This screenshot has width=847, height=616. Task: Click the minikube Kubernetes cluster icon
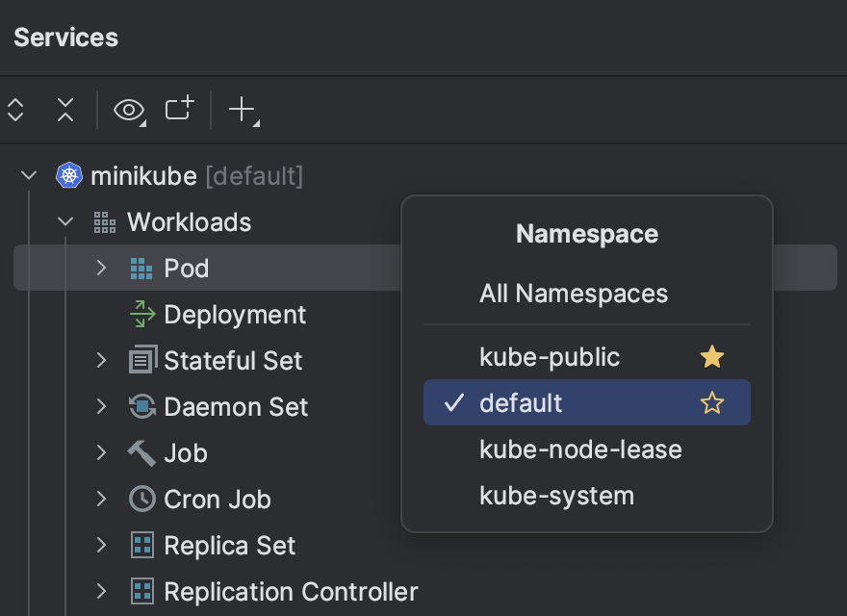(x=69, y=176)
